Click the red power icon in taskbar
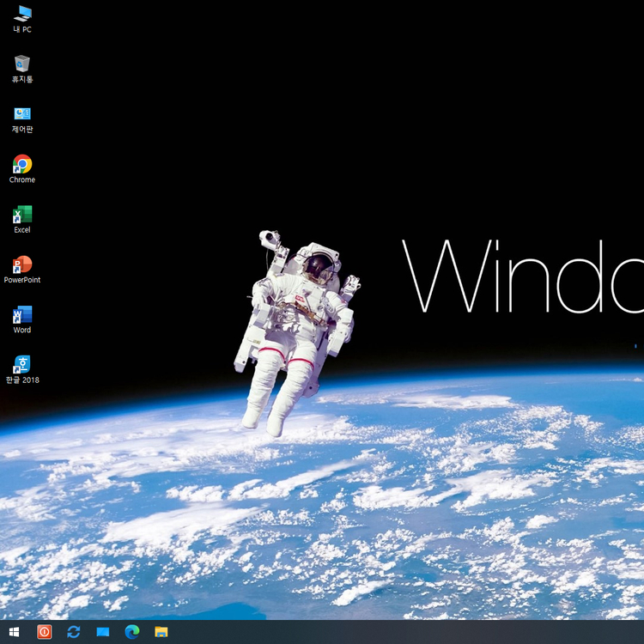The image size is (644, 644). [x=44, y=632]
